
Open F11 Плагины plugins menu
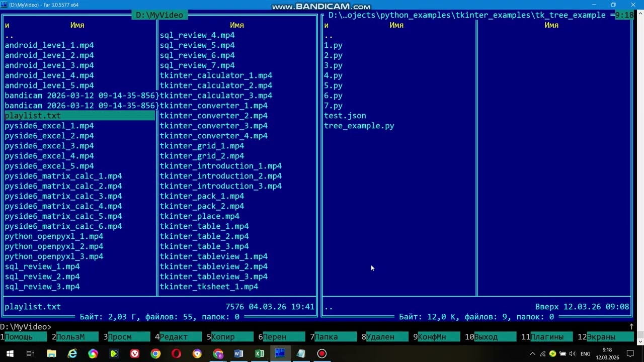pyautogui.click(x=547, y=337)
